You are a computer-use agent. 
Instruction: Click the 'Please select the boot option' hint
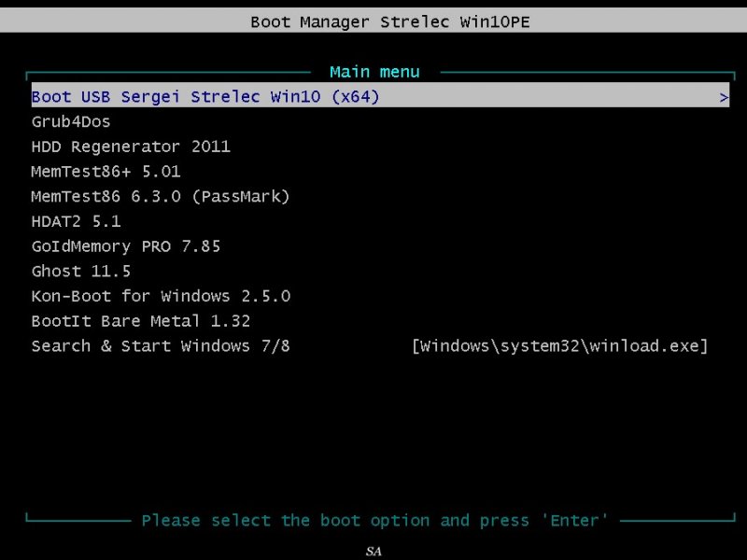tap(375, 521)
